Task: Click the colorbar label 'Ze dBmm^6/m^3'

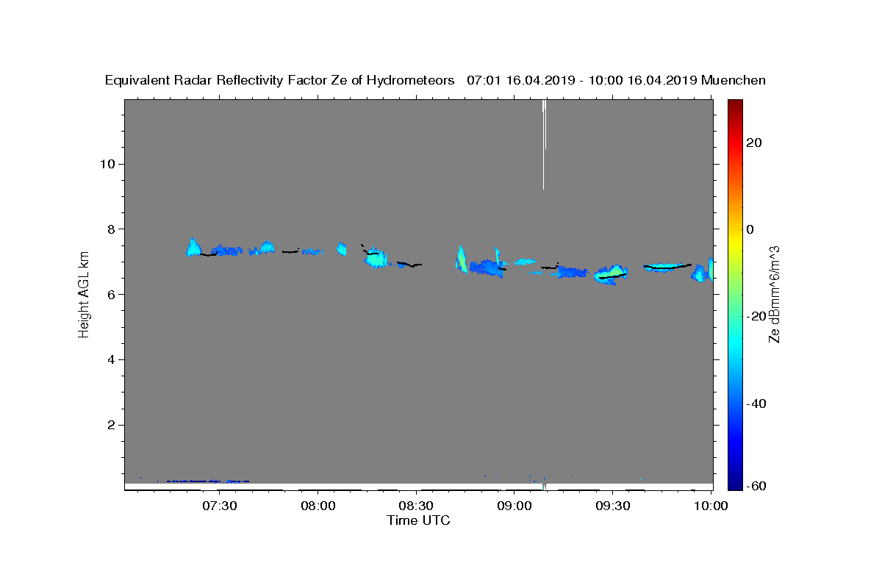Action: click(x=774, y=294)
